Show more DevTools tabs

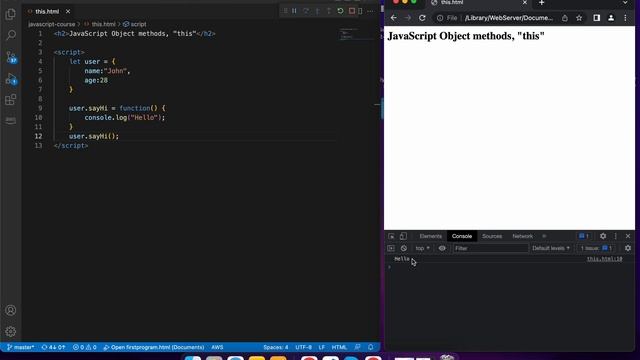544,236
